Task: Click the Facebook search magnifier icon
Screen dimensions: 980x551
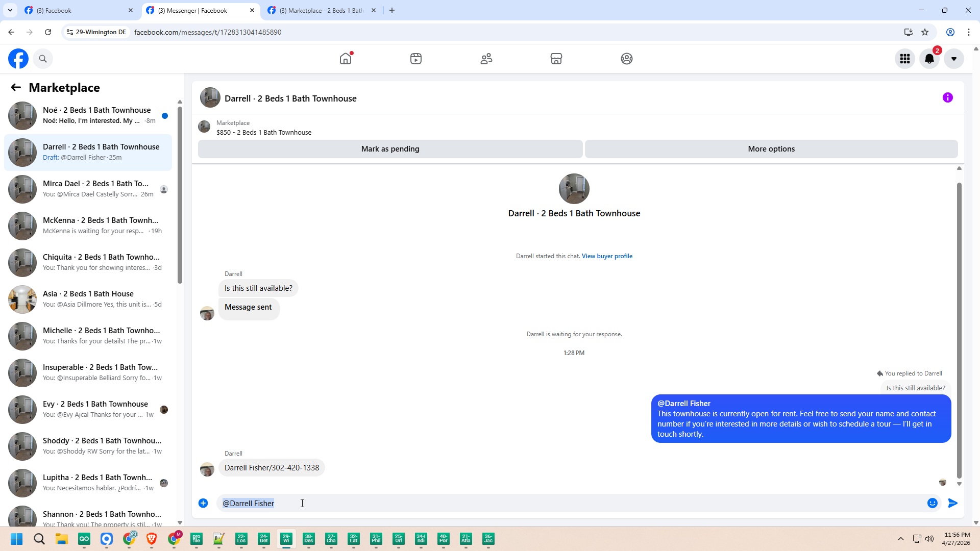Action: point(43,59)
